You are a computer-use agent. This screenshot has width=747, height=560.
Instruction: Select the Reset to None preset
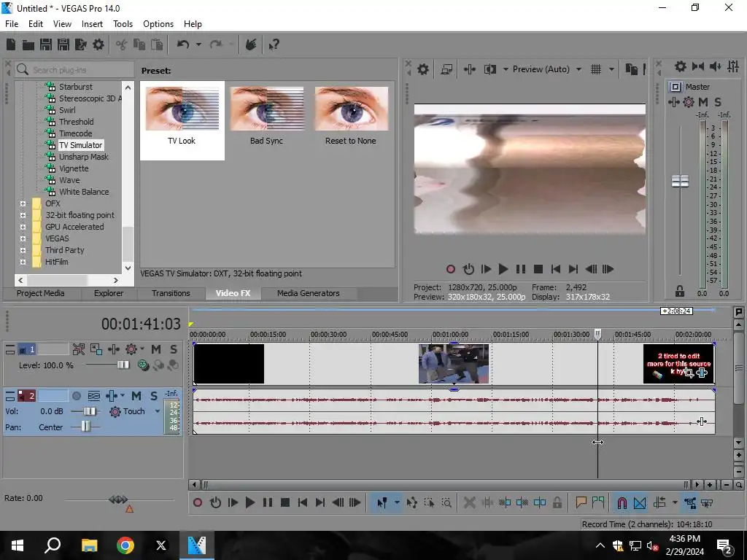351,117
